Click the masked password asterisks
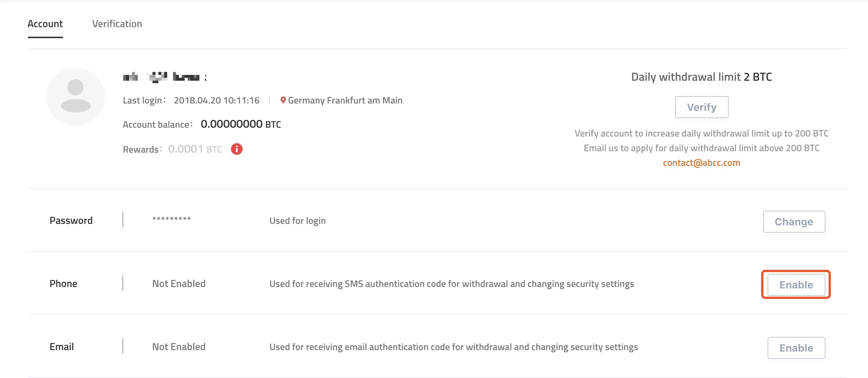Screen dimensions: 868x378 pyautogui.click(x=172, y=219)
